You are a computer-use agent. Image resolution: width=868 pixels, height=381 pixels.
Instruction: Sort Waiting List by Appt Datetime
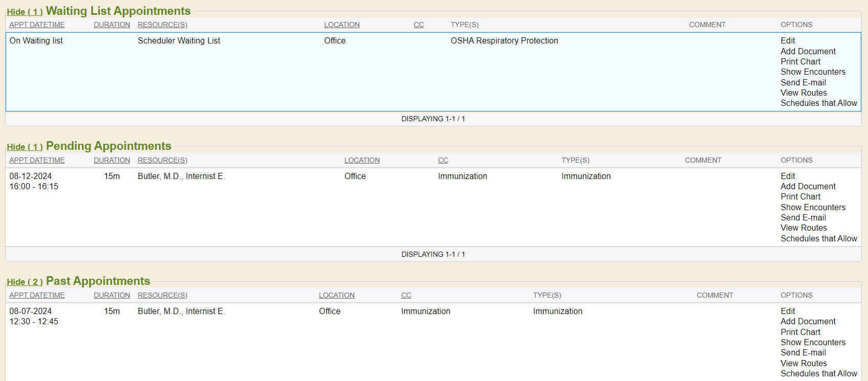(37, 25)
